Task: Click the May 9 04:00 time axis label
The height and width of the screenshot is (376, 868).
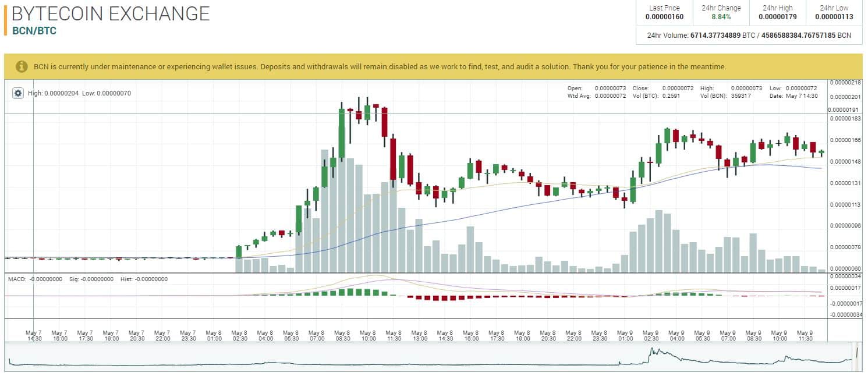Action: pyautogui.click(x=676, y=335)
